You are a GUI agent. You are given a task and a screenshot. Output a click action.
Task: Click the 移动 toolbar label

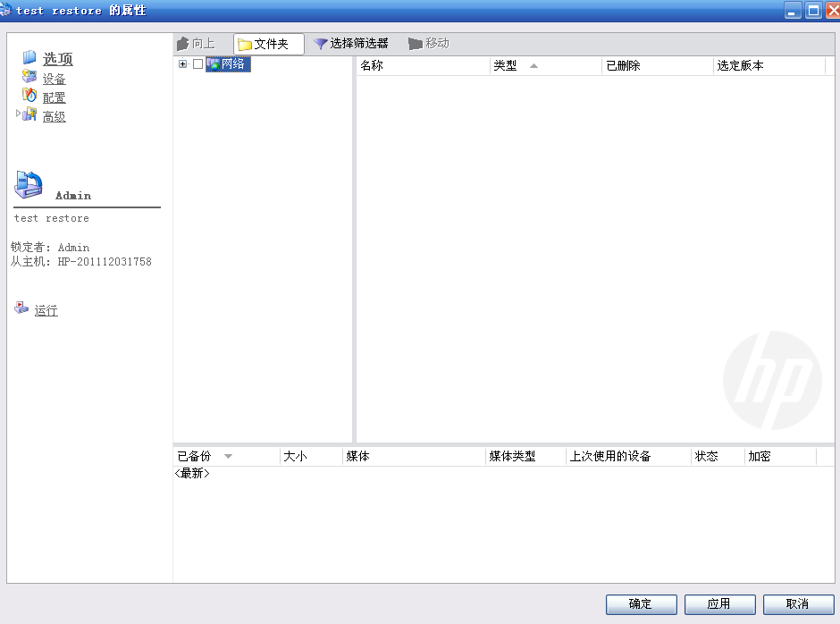coord(437,44)
